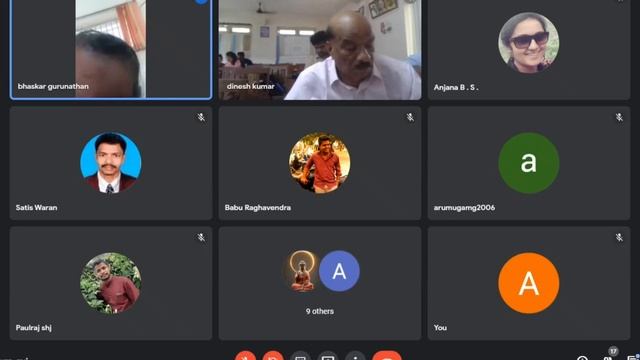Click muted mic icon on Babu Raghavendra tile

pyautogui.click(x=410, y=118)
